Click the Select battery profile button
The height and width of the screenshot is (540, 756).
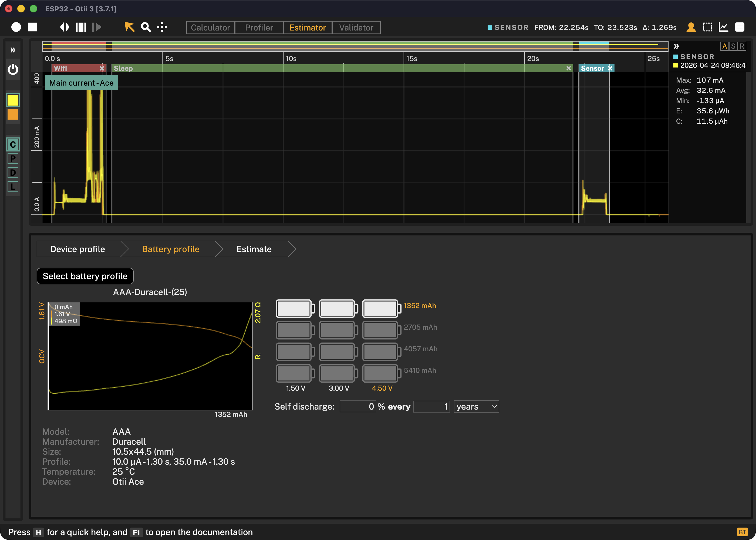[85, 276]
